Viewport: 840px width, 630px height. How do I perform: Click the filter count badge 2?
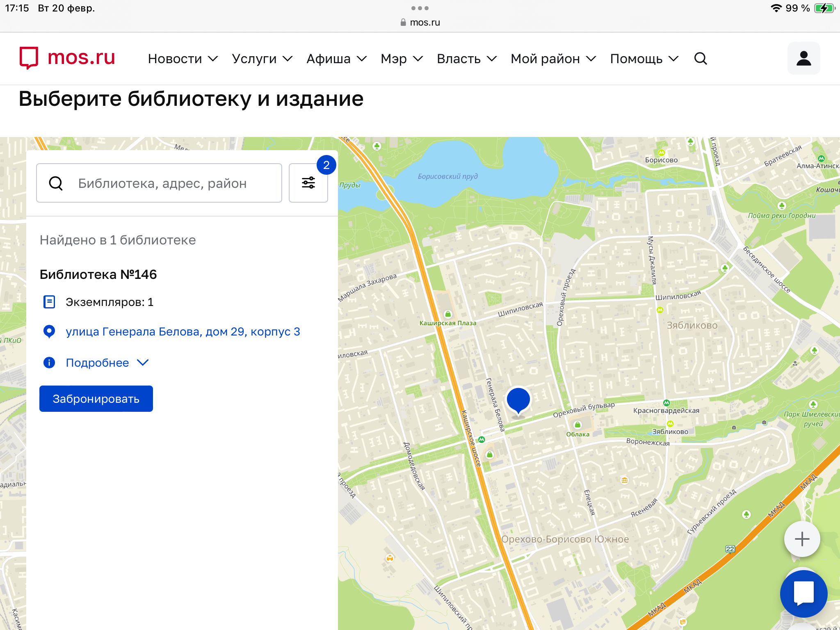[x=326, y=165]
